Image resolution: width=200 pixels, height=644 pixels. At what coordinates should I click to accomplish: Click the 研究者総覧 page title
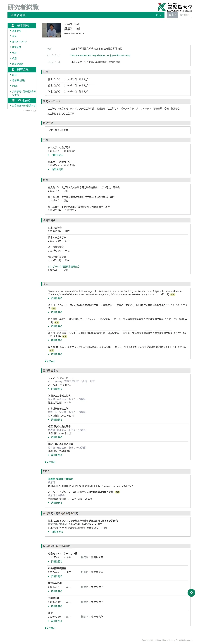pyautogui.click(x=23, y=7)
